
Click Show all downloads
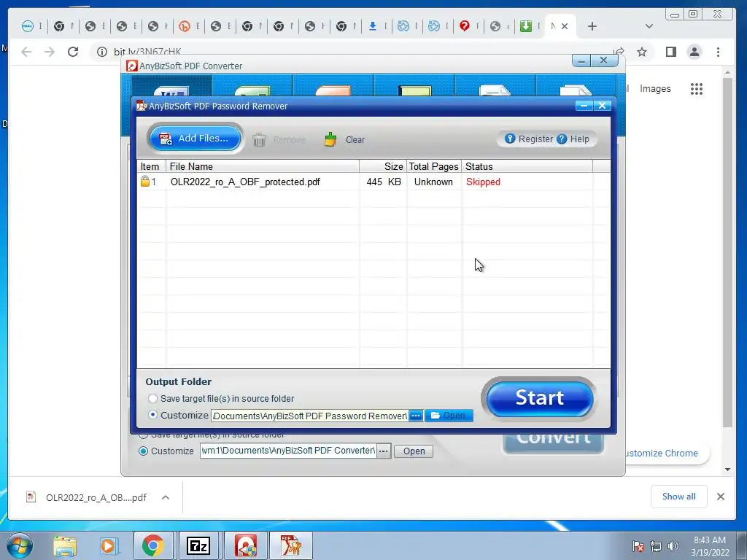click(678, 497)
